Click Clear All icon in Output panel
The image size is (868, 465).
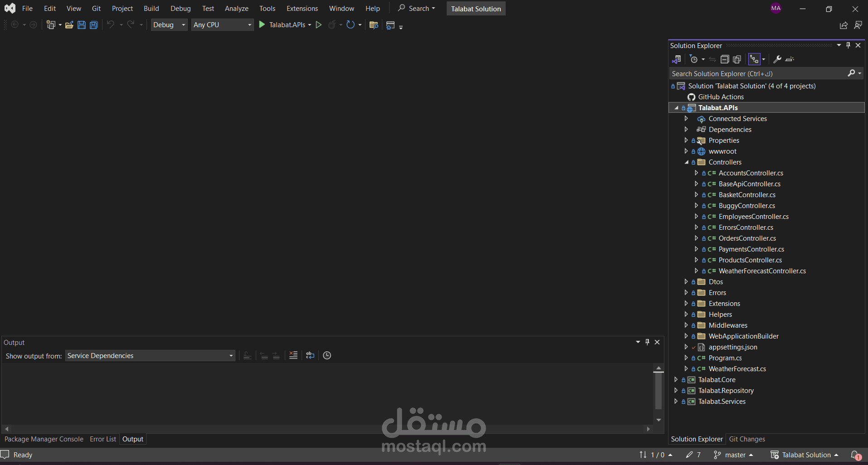coord(293,355)
